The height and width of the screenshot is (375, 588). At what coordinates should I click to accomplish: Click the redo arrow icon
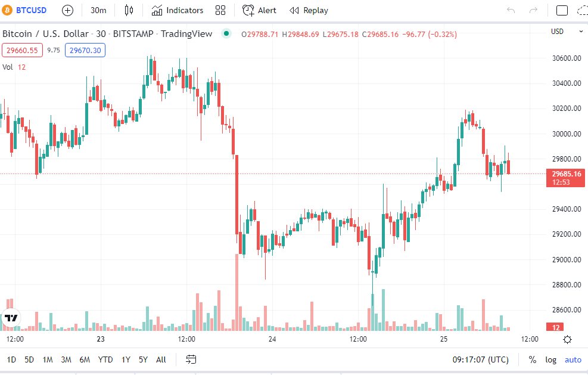click(533, 10)
